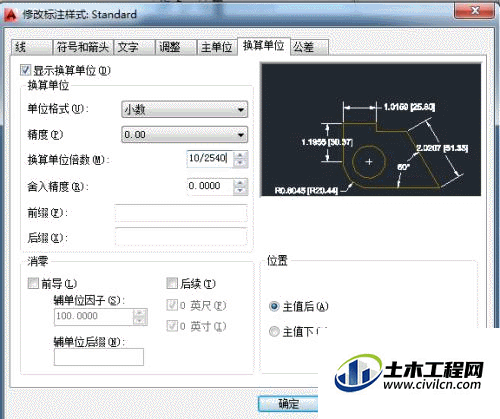Viewport: 500px width, 419px height.
Task: Decrease 换算单位倍数 with the down arrow
Action: [240, 163]
